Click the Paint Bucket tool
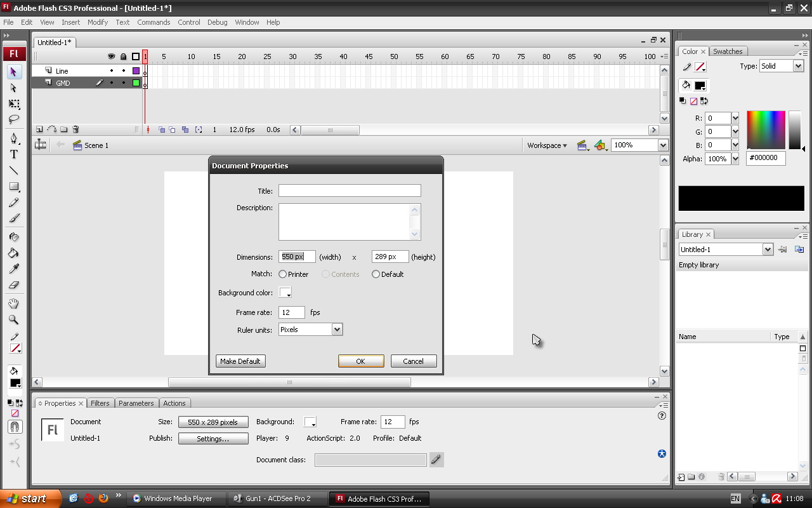The width and height of the screenshot is (812, 508). [x=13, y=253]
